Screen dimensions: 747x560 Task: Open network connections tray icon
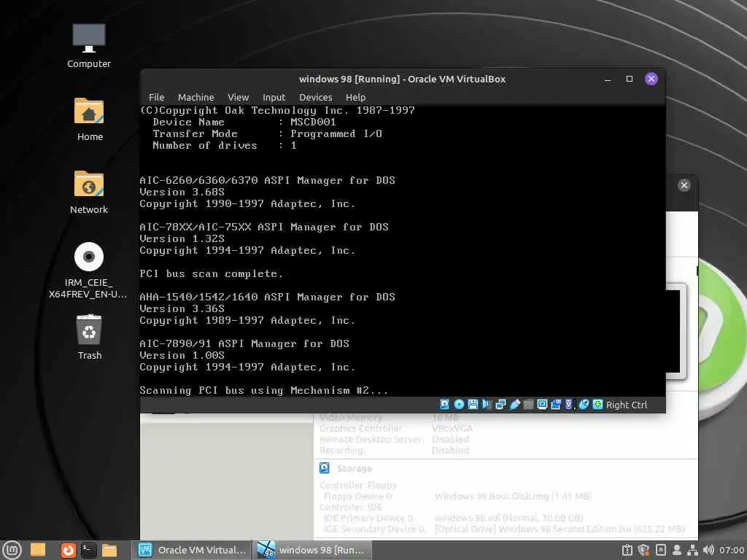tap(693, 550)
